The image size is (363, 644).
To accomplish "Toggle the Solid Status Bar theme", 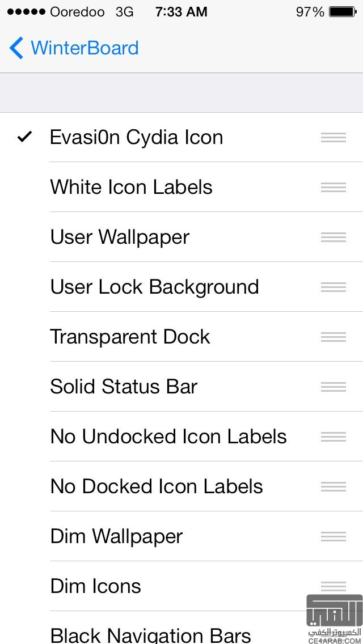I will (124, 387).
